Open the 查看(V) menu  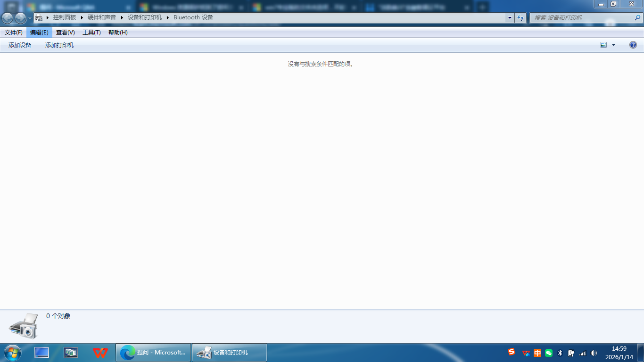click(x=66, y=33)
